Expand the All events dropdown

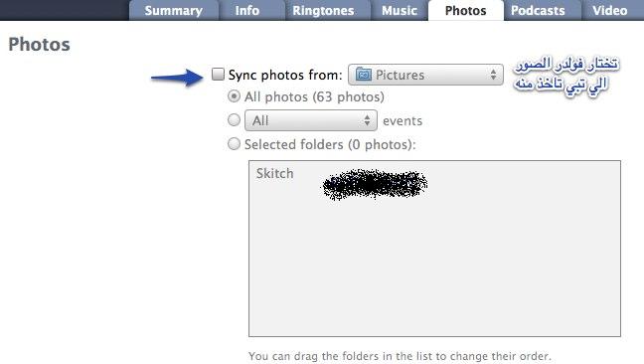coord(311,120)
